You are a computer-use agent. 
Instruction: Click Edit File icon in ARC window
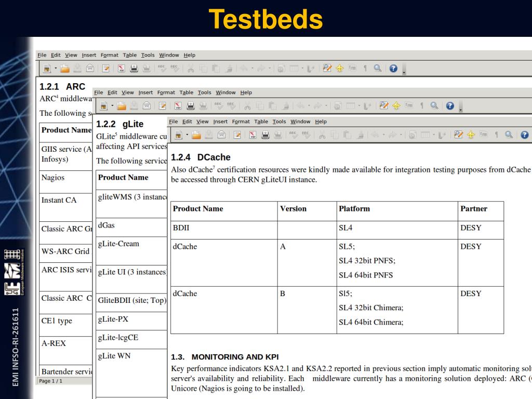point(106,69)
